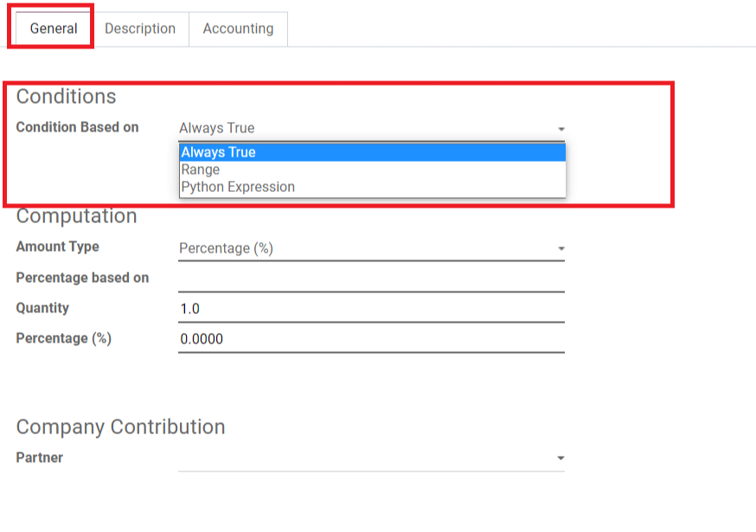The width and height of the screenshot is (756, 532).
Task: Click the Condition Based on label
Action: pyautogui.click(x=77, y=127)
